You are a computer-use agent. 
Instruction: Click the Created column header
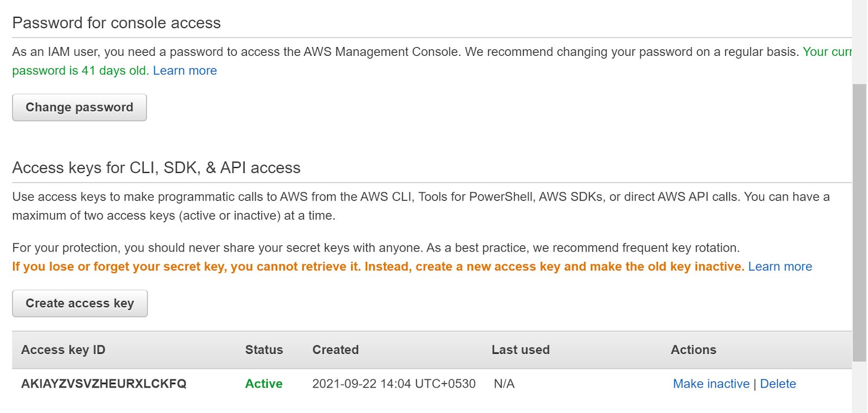335,350
